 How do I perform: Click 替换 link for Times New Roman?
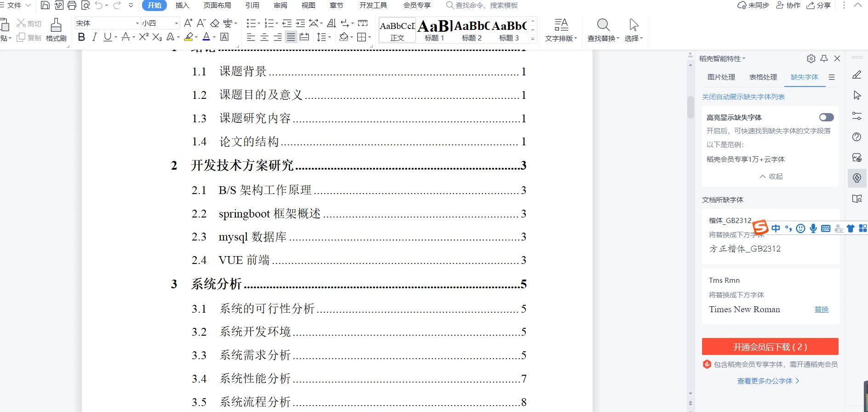[822, 309]
